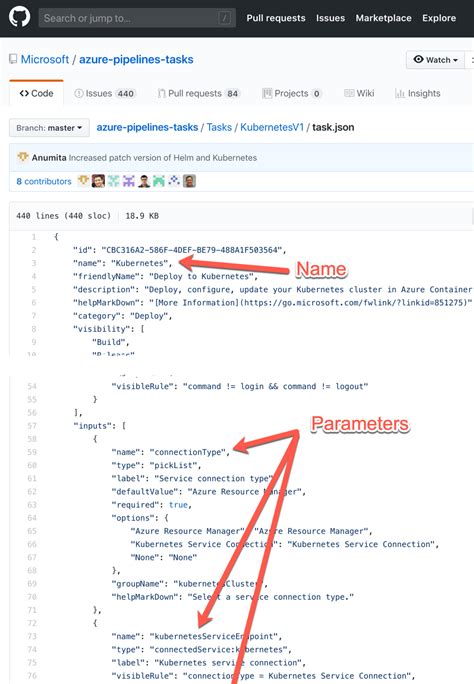Image resolution: width=474 pixels, height=684 pixels.
Task: Click the "None": "None" option line
Action: coord(164,557)
